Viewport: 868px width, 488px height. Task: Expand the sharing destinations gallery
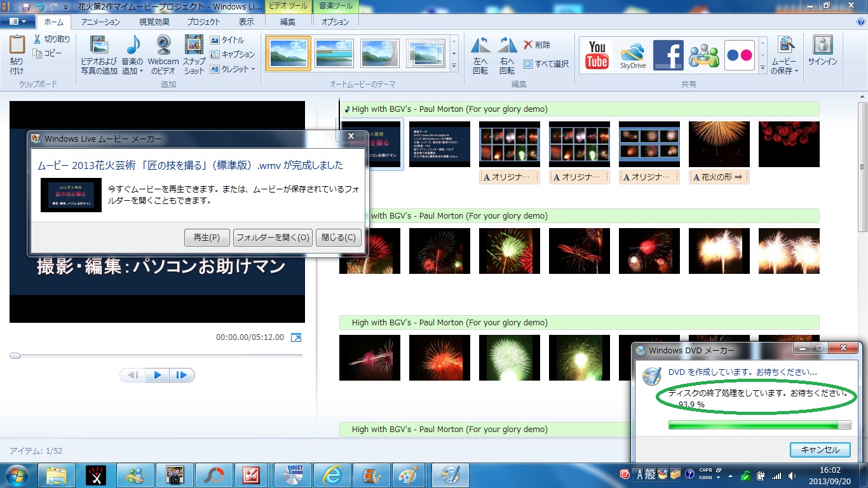(763, 66)
